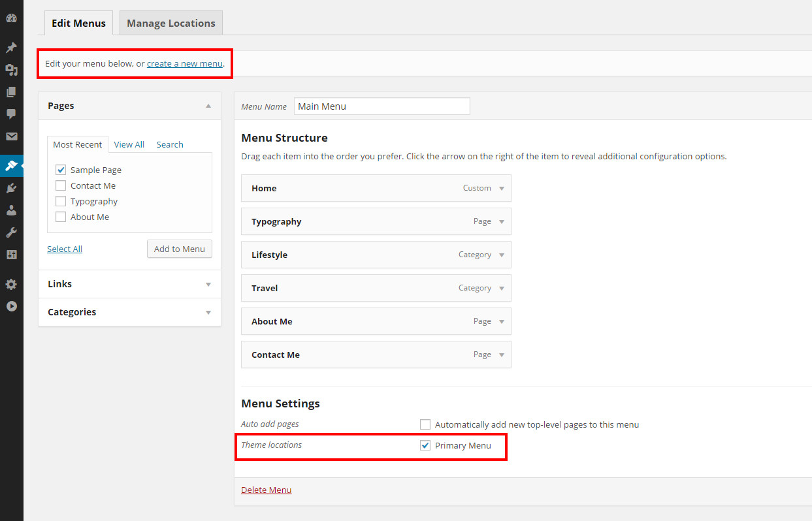Click the Select All link
This screenshot has height=521, width=812.
click(x=65, y=249)
